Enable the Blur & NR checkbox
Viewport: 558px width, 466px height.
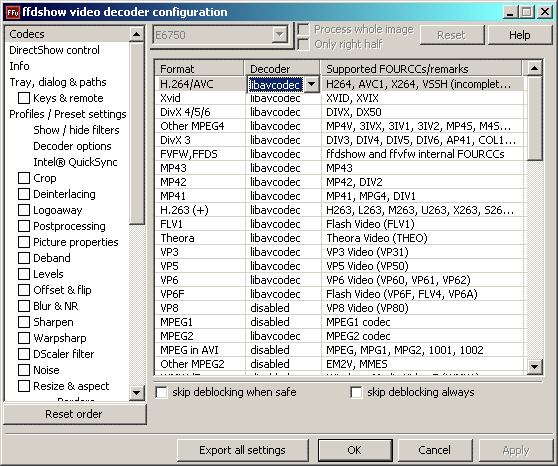pyautogui.click(x=24, y=306)
